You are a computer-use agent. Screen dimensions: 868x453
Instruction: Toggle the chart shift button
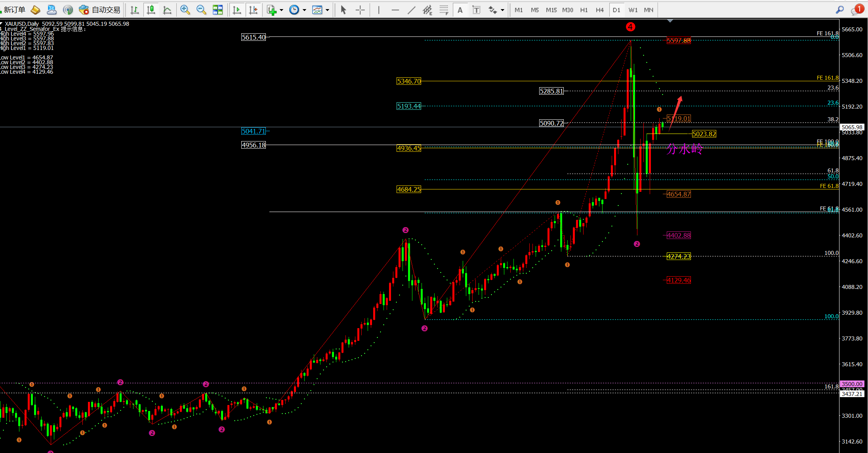click(x=254, y=10)
